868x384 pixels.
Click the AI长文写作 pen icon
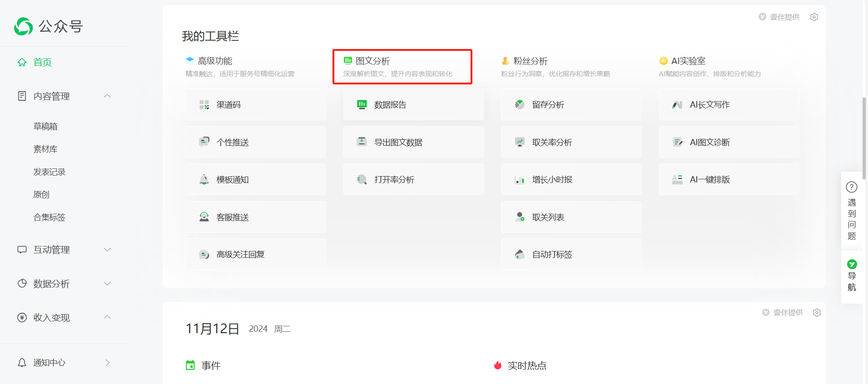[677, 105]
